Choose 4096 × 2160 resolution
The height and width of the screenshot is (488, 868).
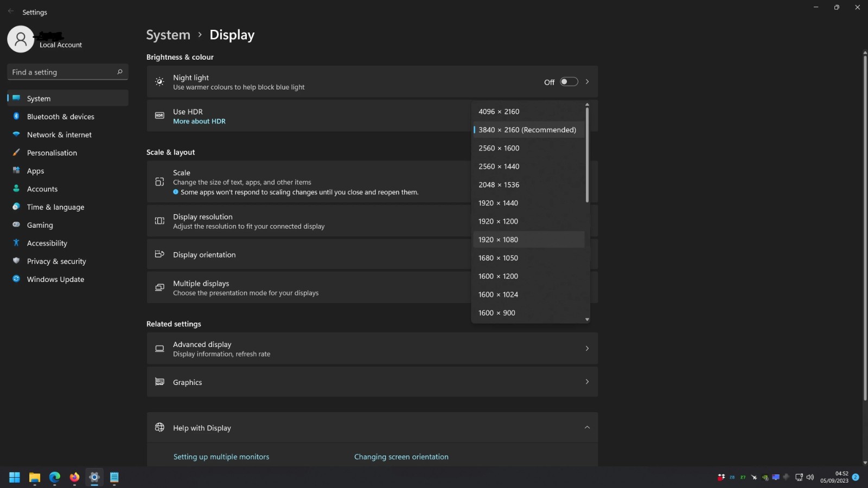pos(528,111)
